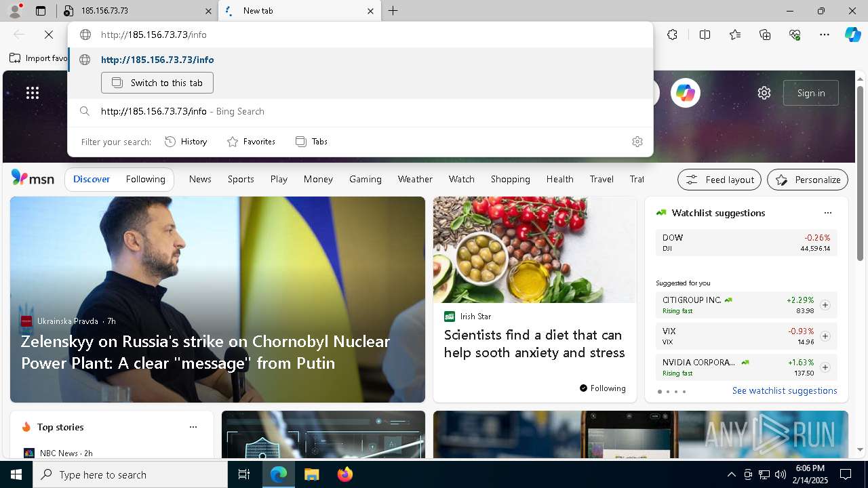Open the Weather category
The width and height of the screenshot is (868, 488).
click(415, 179)
